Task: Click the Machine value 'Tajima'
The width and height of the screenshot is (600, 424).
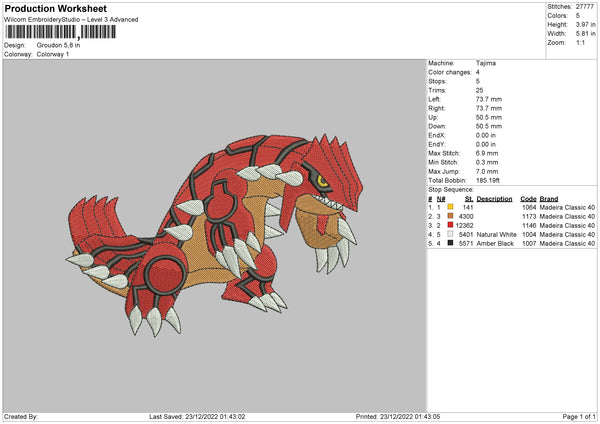Action: point(486,63)
